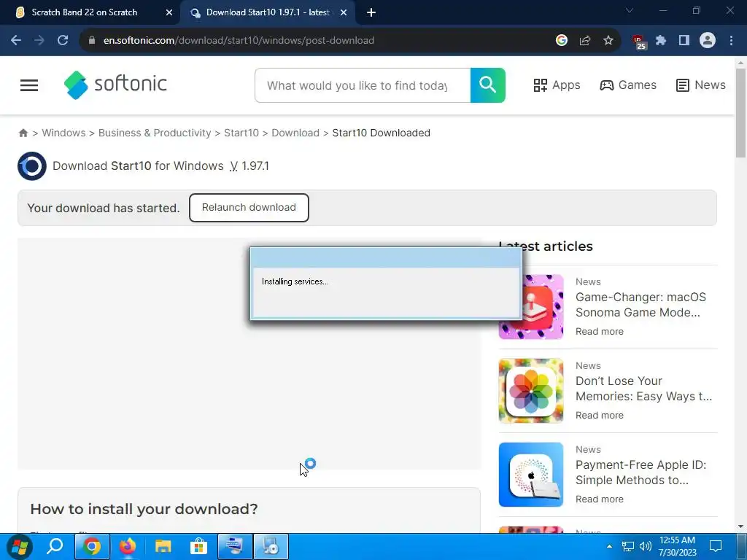The image size is (747, 560).
Task: Click Read more under the Apple ID article
Action: pyautogui.click(x=600, y=499)
